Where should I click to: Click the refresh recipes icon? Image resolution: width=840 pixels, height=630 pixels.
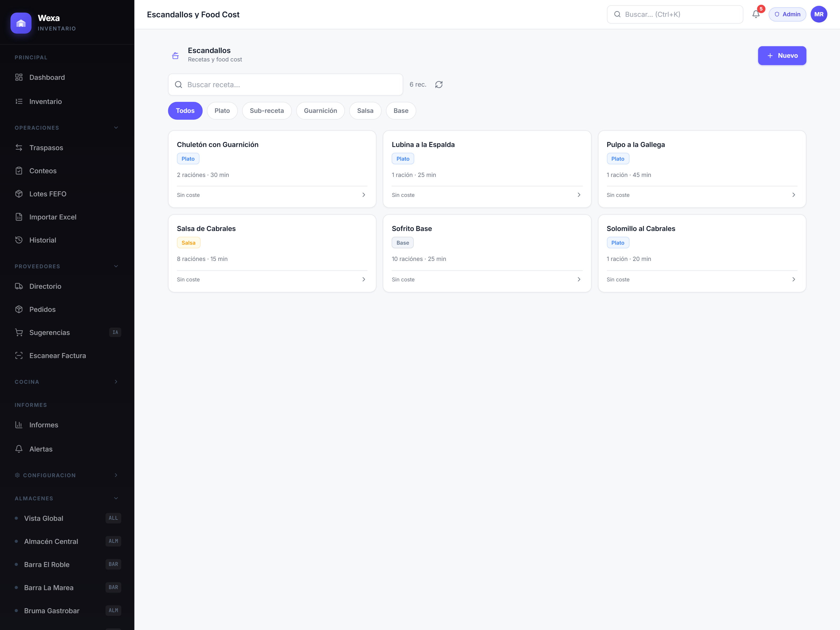[x=439, y=84]
